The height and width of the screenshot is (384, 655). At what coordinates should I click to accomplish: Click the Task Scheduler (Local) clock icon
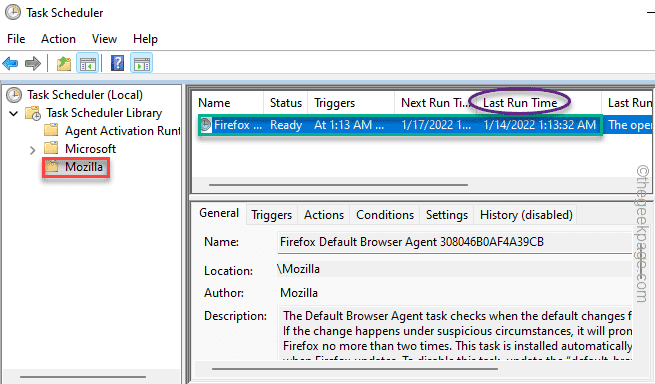(14, 95)
